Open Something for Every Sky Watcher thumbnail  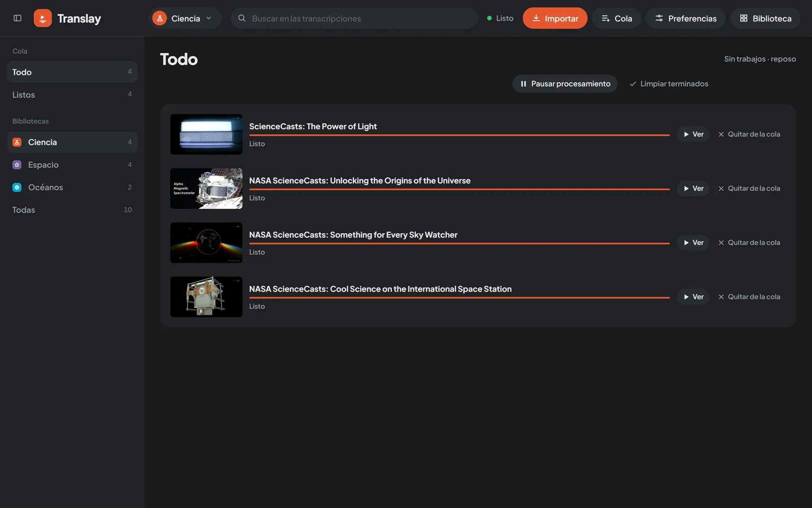click(x=206, y=243)
